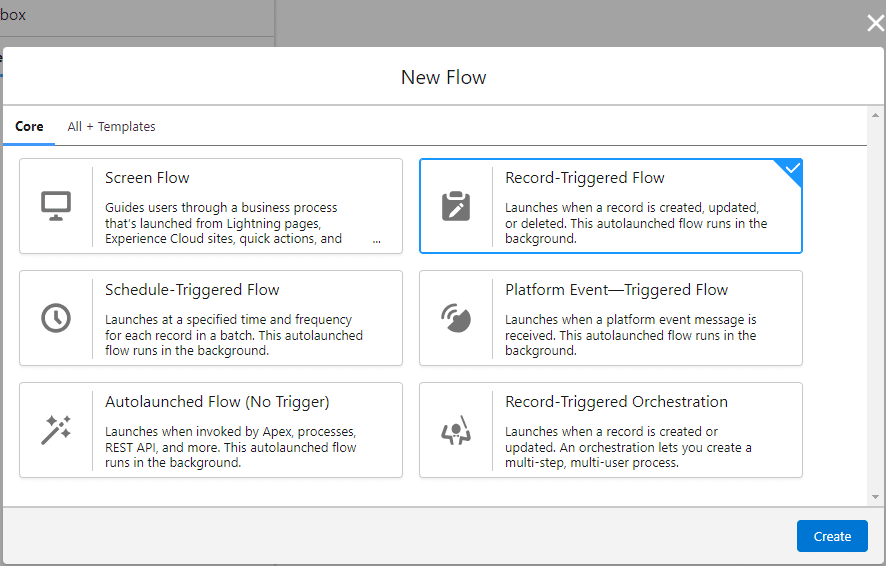
Task: Open the All + Templates tab
Action: pyautogui.click(x=111, y=127)
